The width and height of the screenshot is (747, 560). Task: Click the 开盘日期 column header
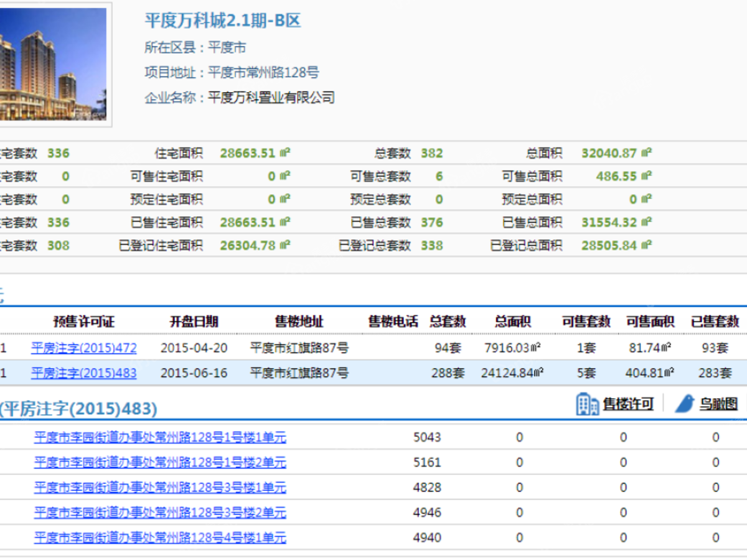pos(194,322)
